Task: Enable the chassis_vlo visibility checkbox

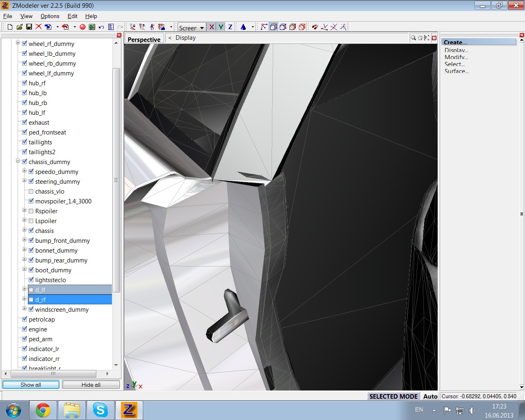Action: [31, 191]
